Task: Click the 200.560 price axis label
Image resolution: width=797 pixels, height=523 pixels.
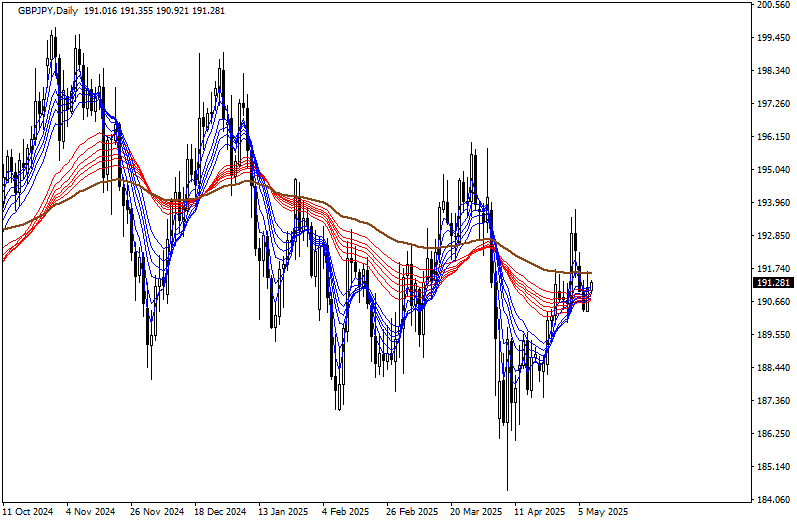Action: 773,5
